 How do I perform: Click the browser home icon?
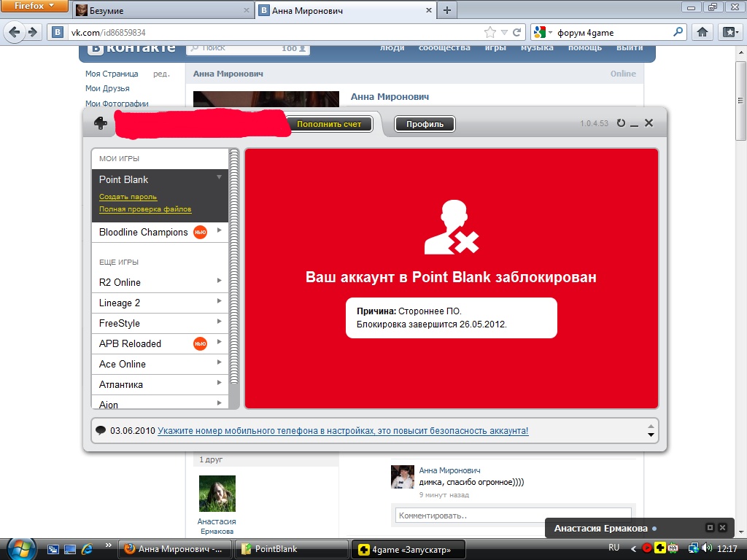pos(702,32)
